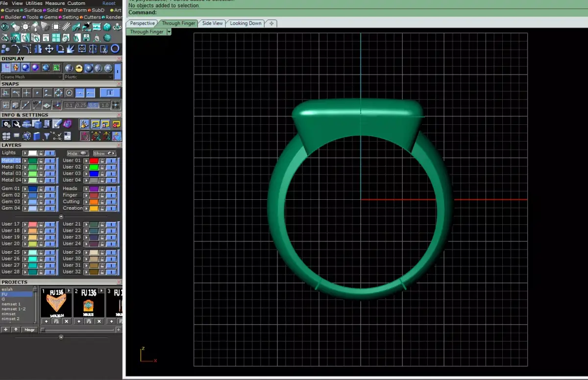This screenshot has height=380, width=588.
Task: Add a new viewport tab with plus
Action: click(x=271, y=23)
